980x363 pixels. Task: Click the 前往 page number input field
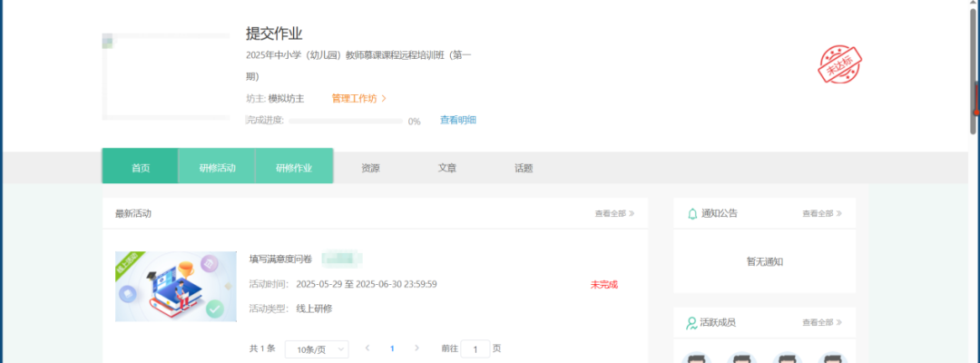tap(475, 348)
